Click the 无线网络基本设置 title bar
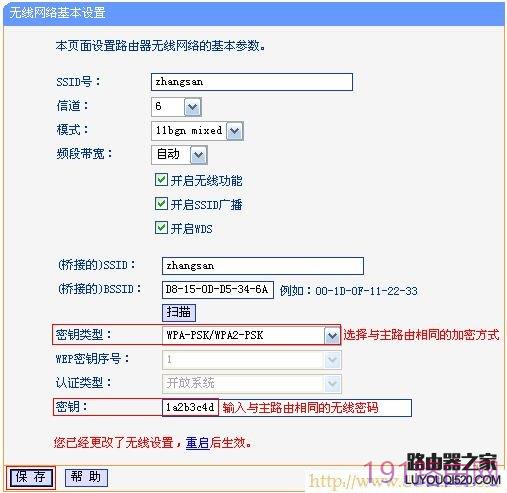This screenshot has width=507, height=493. [254, 13]
